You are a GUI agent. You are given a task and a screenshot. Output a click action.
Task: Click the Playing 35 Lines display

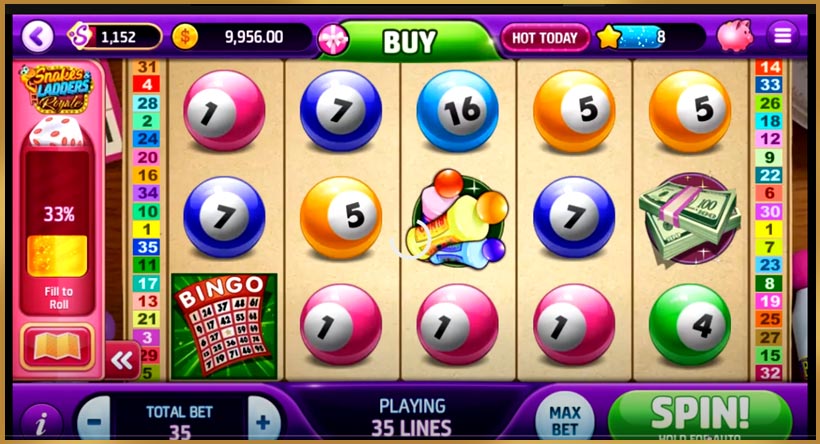click(412, 417)
